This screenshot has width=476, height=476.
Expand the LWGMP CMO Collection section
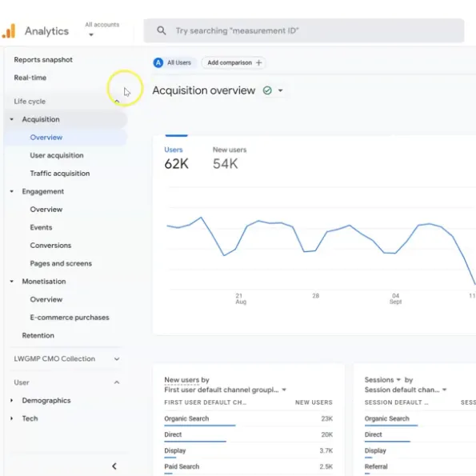pos(117,359)
